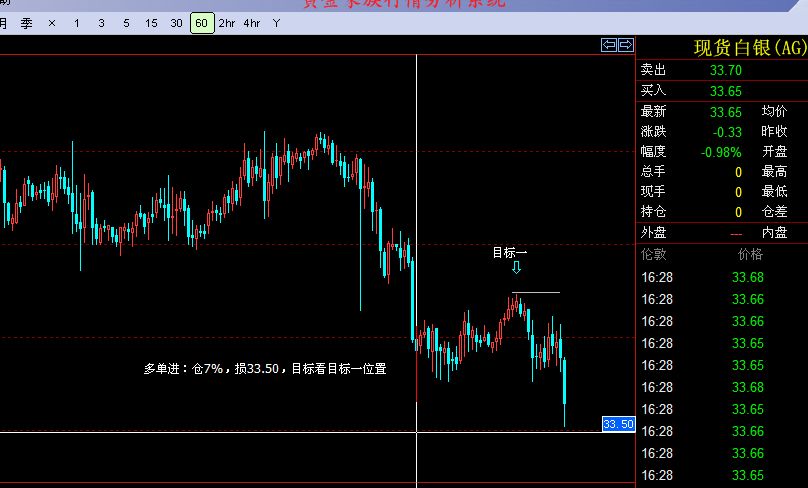The image size is (808, 488).
Task: Click the 价格 column header
Action: click(x=750, y=254)
